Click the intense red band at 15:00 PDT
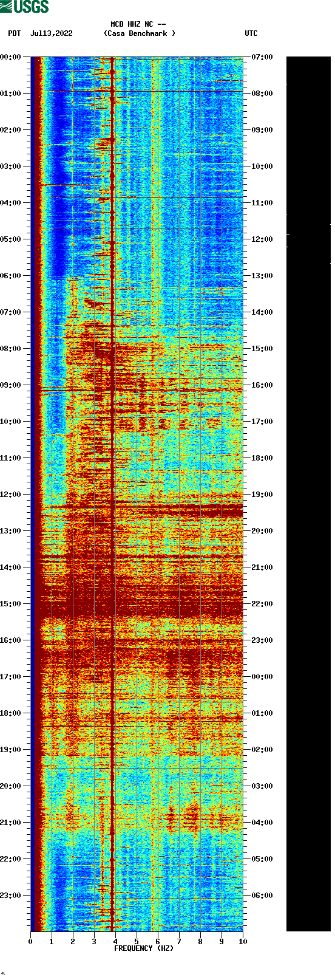 tap(140, 605)
